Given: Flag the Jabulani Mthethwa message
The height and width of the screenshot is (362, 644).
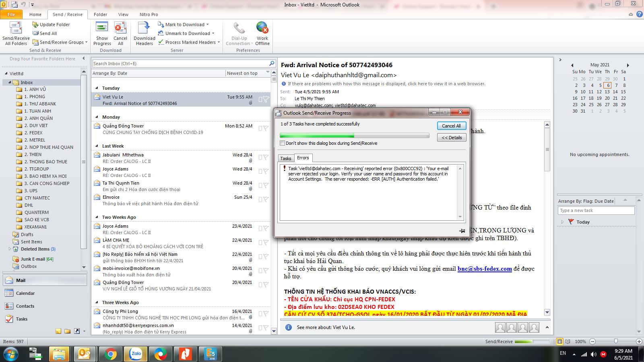Looking at the screenshot, I should pyautogui.click(x=265, y=157).
